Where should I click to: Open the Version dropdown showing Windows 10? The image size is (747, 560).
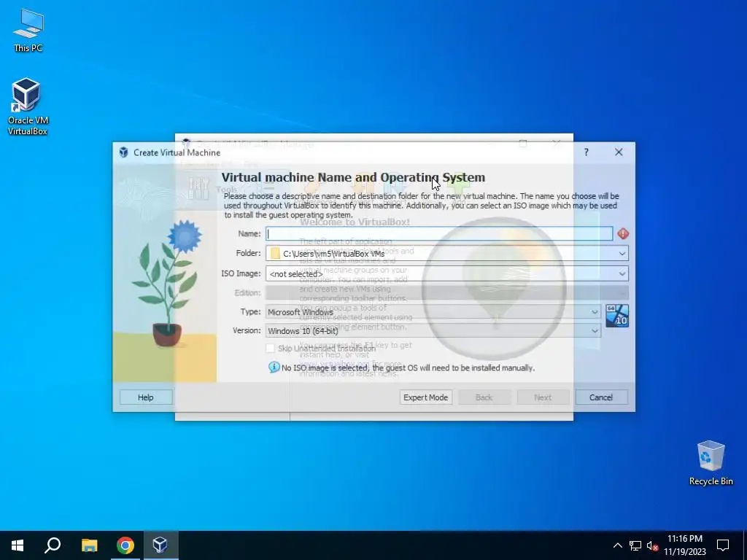tap(433, 330)
